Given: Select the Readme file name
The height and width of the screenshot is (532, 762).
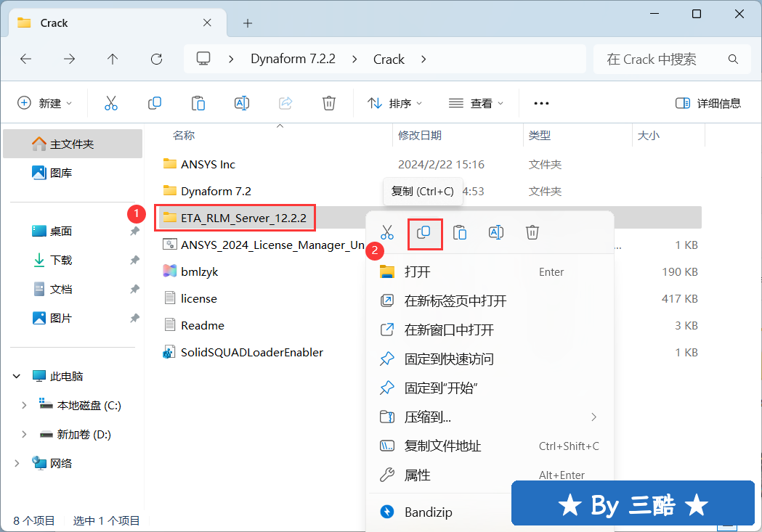Looking at the screenshot, I should click(203, 325).
